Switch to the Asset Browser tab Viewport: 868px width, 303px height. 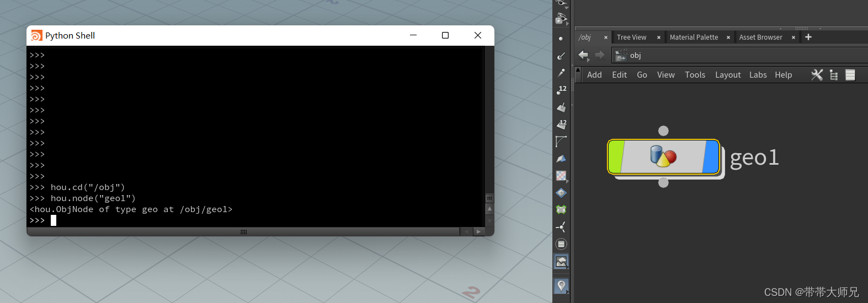coord(760,37)
